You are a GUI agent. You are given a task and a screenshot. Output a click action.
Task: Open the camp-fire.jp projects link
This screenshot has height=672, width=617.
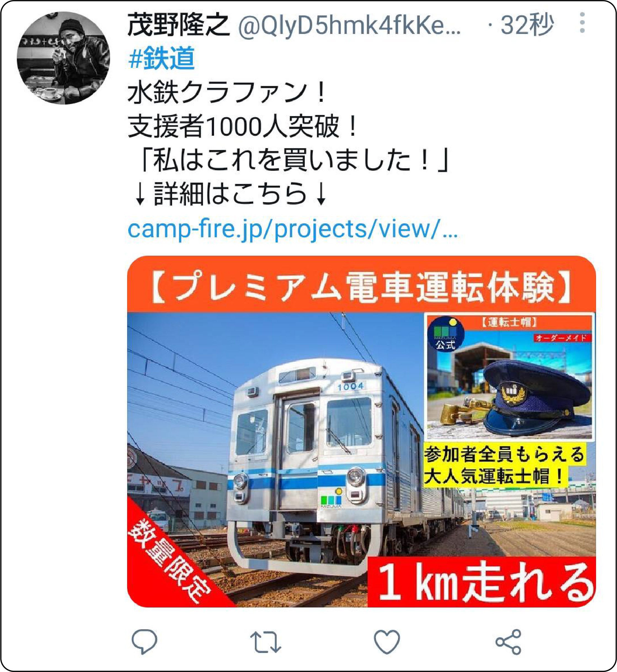tap(292, 229)
